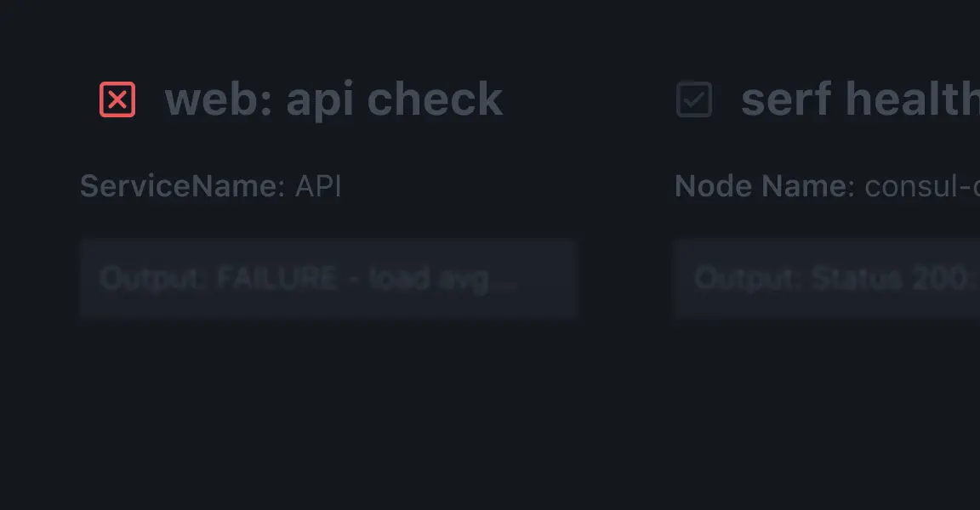980x510 pixels.
Task: Click the passing checkmark icon beside serf health
Action: (x=694, y=99)
